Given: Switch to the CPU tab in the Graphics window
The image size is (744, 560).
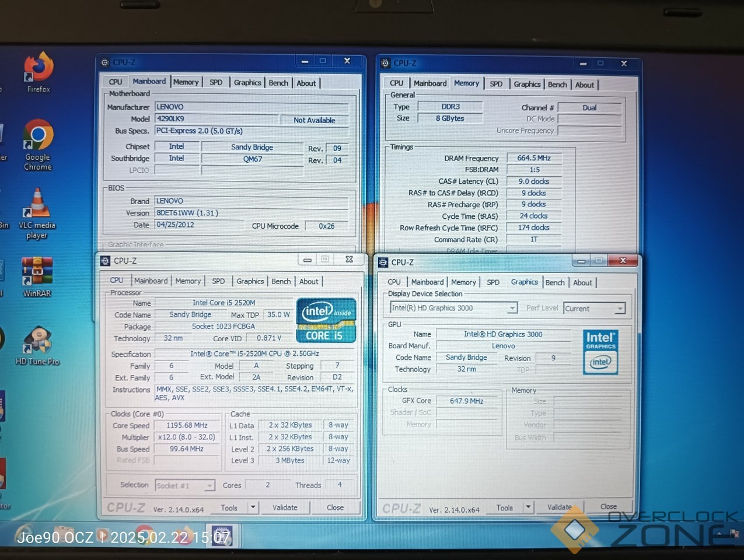Looking at the screenshot, I should [394, 282].
